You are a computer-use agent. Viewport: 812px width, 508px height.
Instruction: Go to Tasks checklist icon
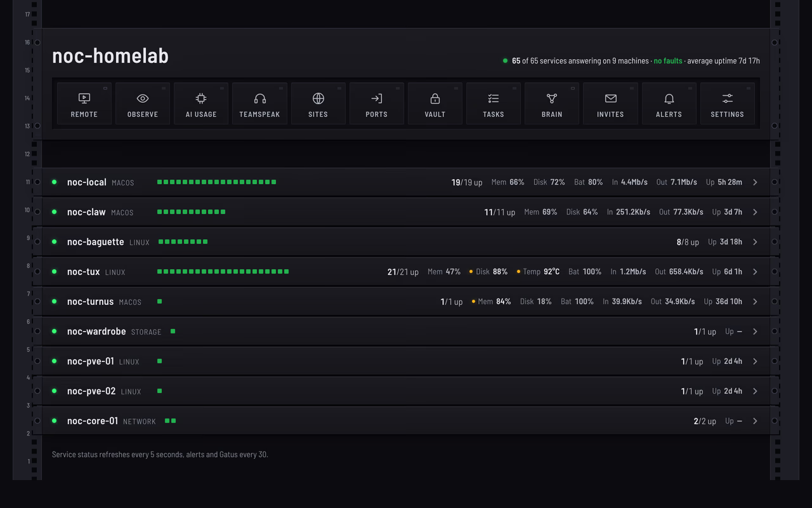494,98
